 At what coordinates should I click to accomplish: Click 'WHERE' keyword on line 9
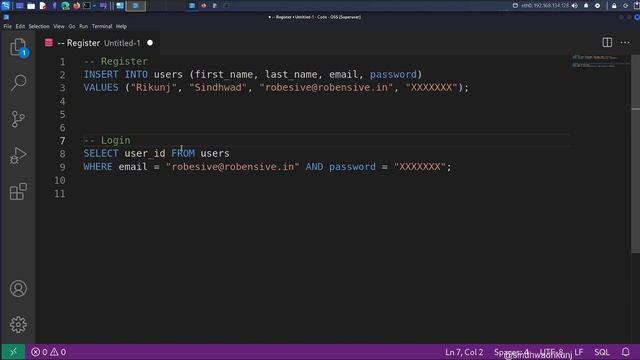pos(98,167)
